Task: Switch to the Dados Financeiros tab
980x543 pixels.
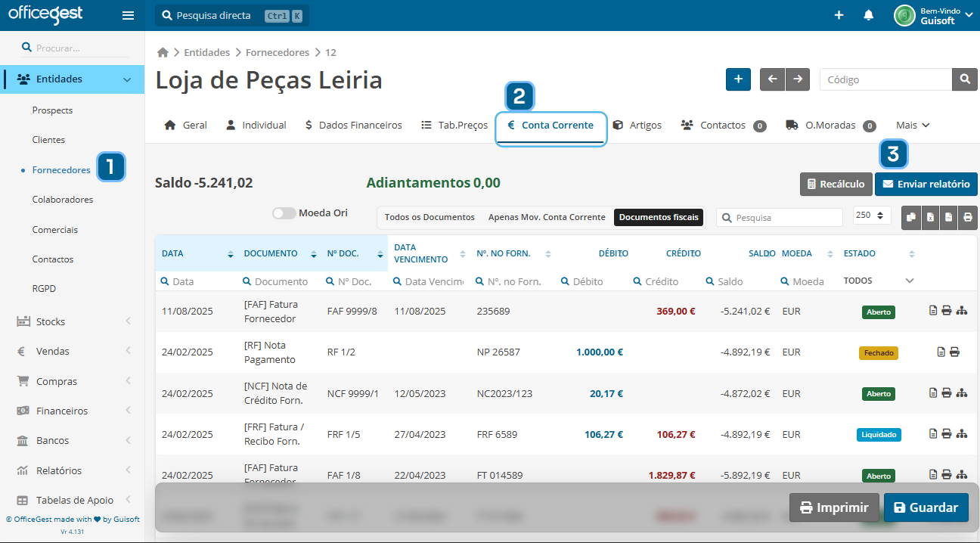Action: [353, 126]
